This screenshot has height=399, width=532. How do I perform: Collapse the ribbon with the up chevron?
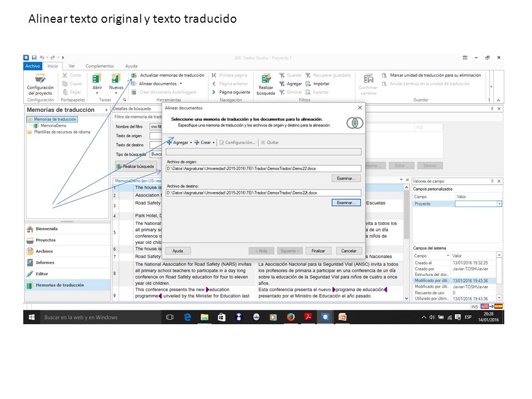(x=498, y=100)
